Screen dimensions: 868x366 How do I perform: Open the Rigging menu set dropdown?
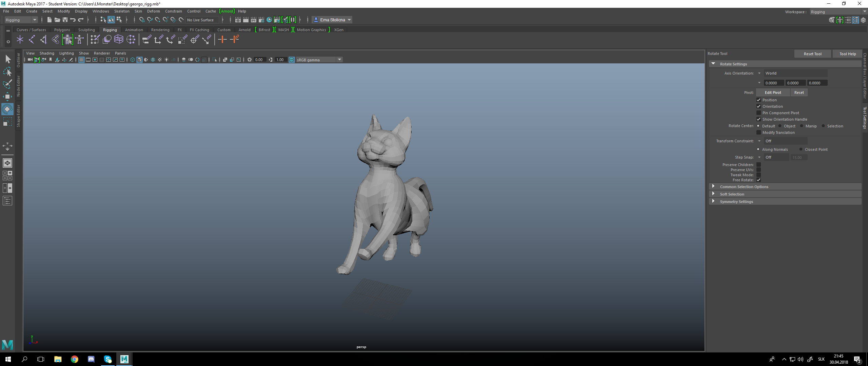[x=21, y=20]
